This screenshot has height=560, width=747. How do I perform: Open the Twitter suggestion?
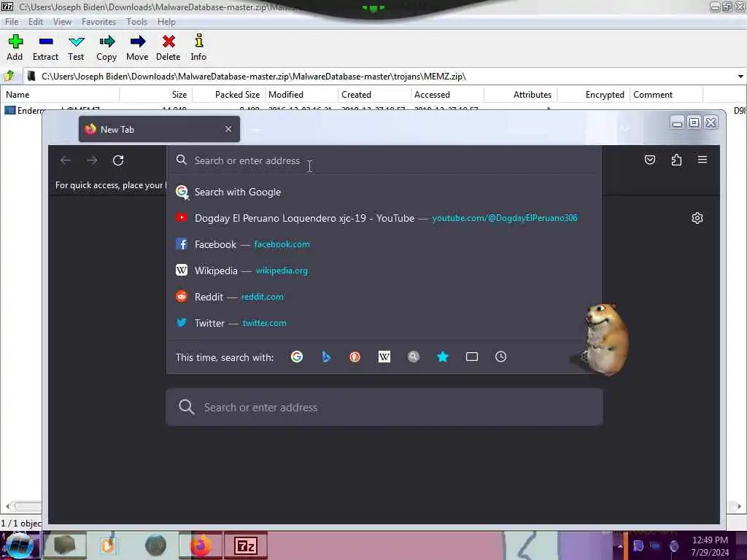point(384,323)
